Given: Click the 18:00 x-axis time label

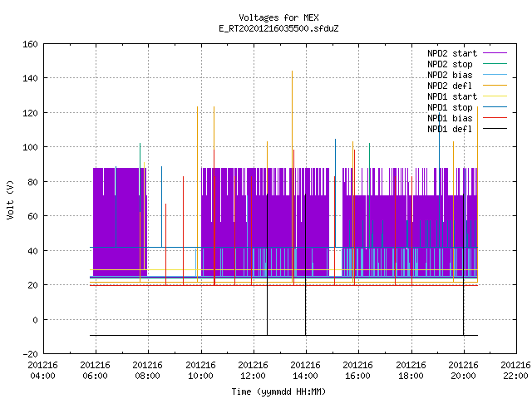Looking at the screenshot, I should click(411, 376).
